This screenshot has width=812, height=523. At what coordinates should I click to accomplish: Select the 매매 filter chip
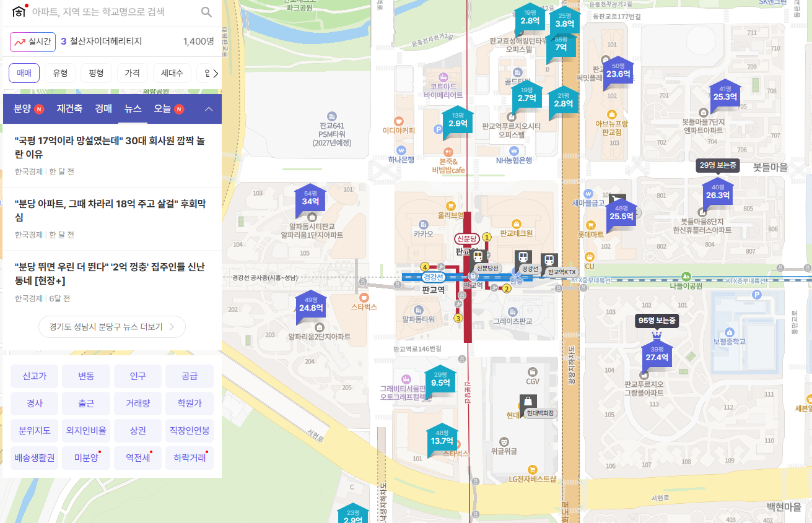[x=24, y=73]
